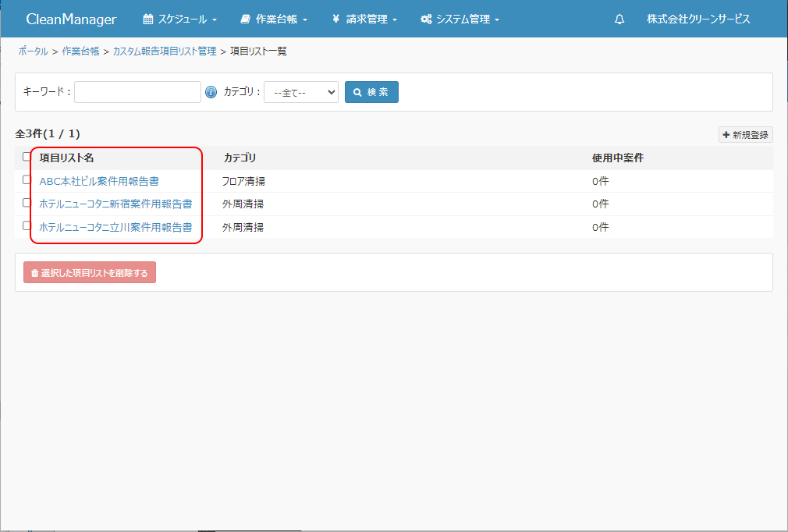The image size is (788, 532).
Task: Tick the ホテルニューコタニ立川案件用報告書 row checkbox
Action: pos(27,226)
